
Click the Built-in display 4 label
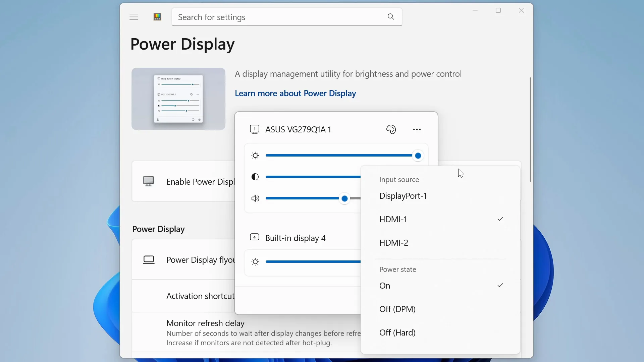(296, 238)
